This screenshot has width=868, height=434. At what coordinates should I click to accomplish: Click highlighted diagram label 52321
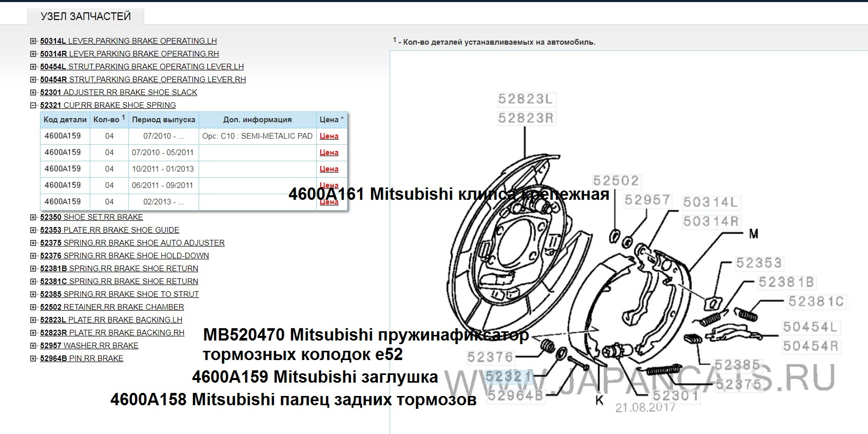click(x=508, y=376)
